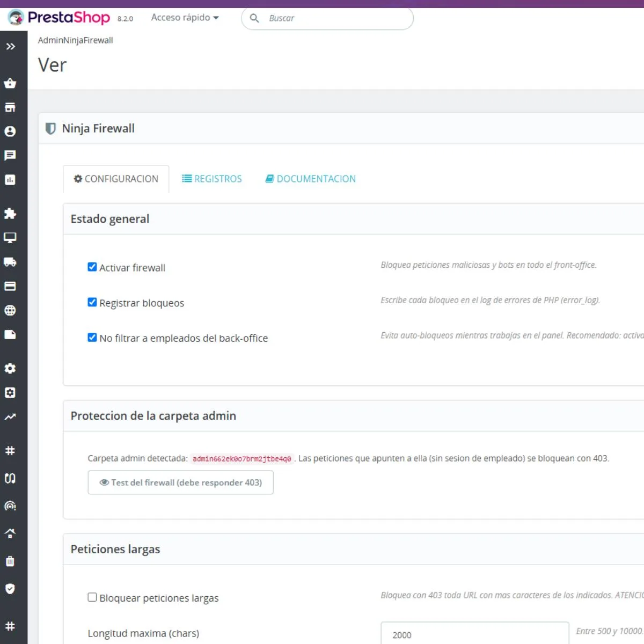Screen dimensions: 644x644
Task: Click the Ninja Firewall shield icon
Action: click(51, 129)
